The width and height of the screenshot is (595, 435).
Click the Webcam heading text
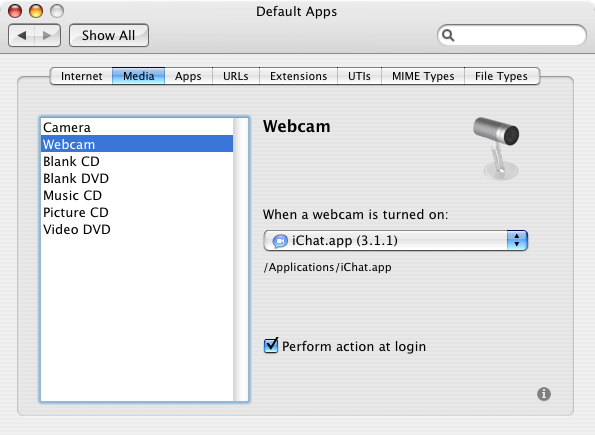click(296, 126)
